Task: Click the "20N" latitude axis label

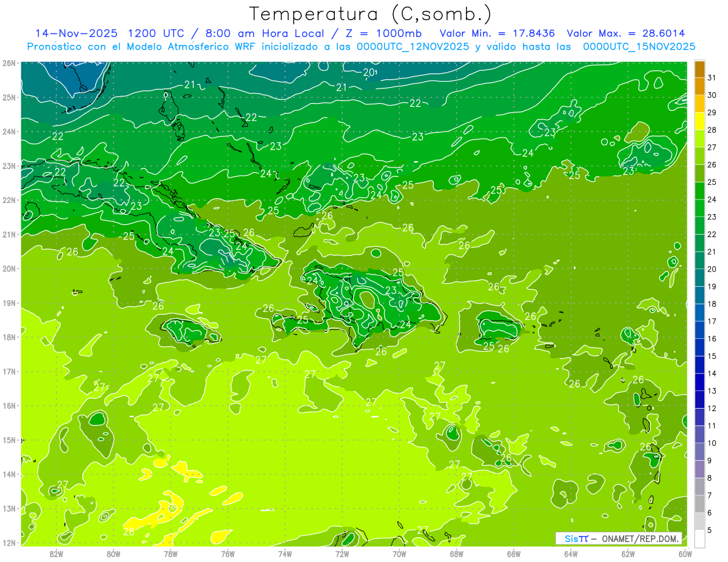Action: (x=9, y=269)
